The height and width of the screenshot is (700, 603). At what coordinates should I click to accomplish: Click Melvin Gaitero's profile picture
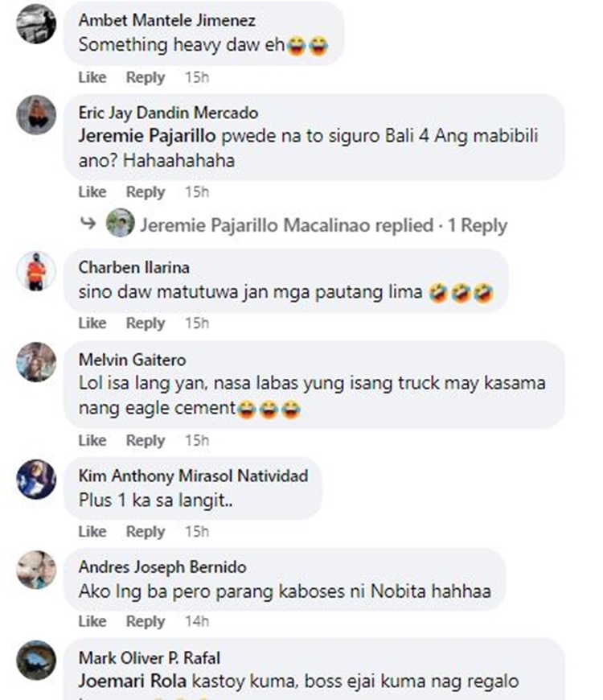click(36, 362)
